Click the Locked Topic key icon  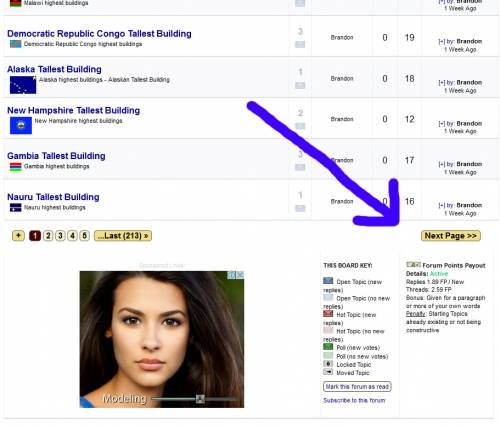pos(328,364)
